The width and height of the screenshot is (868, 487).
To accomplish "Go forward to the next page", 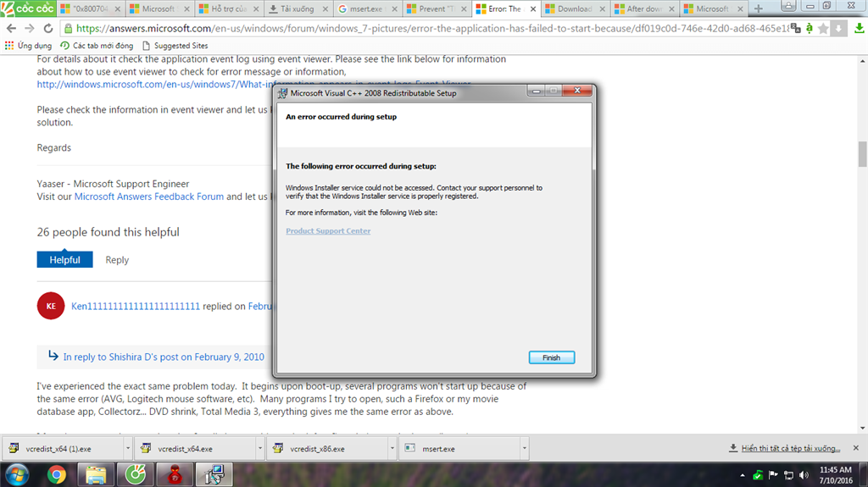I will click(x=30, y=28).
